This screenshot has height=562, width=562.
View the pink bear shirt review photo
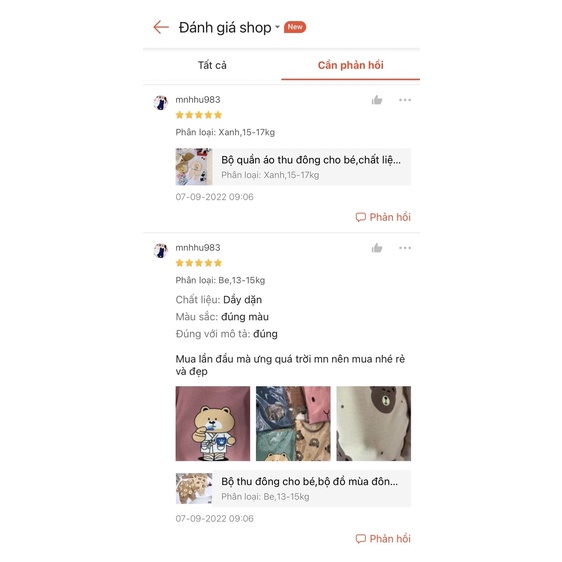(x=213, y=423)
